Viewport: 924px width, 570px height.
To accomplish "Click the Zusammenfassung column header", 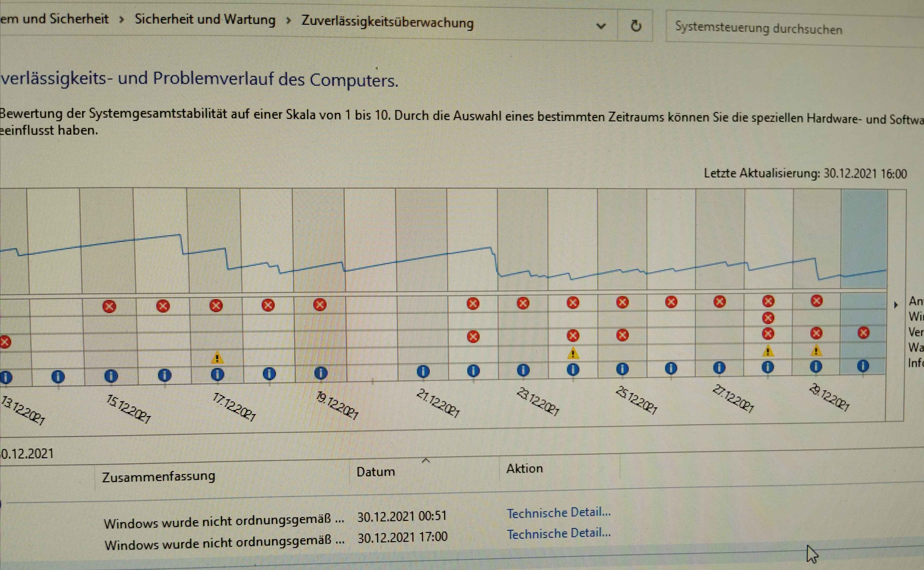I will [x=159, y=476].
